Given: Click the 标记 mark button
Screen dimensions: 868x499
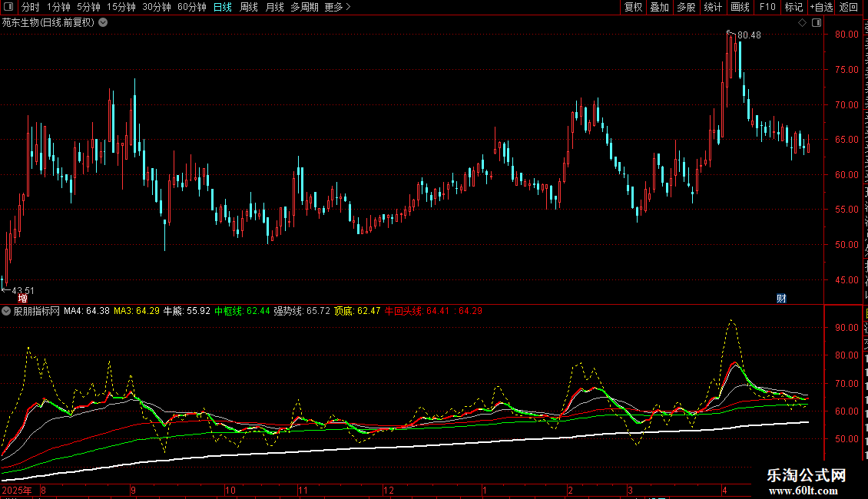Looking at the screenshot, I should point(793,7).
